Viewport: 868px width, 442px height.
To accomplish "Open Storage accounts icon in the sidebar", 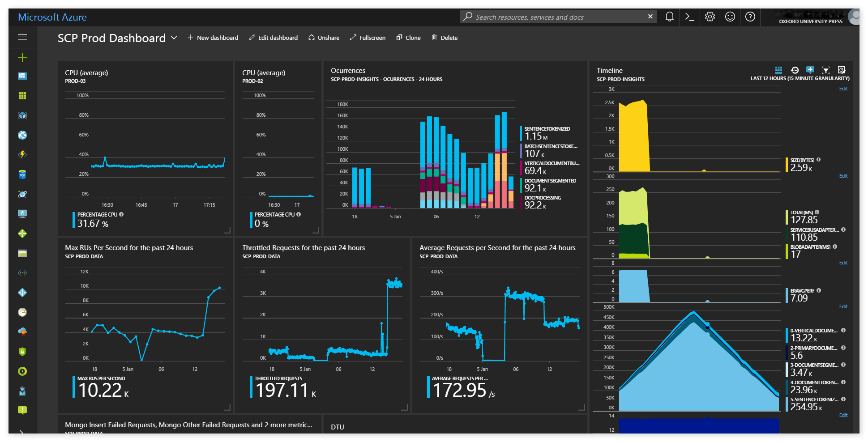I will click(x=22, y=253).
